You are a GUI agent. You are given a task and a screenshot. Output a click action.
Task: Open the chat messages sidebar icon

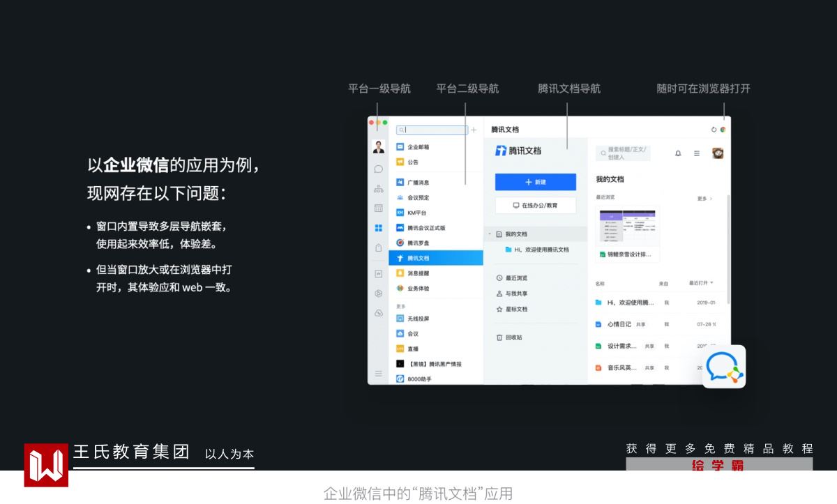click(x=379, y=169)
